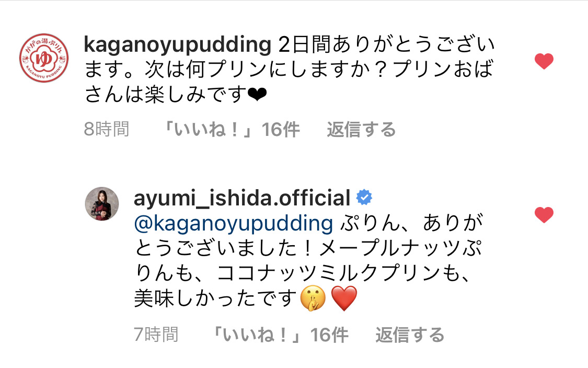Click the shushing face emoji
The width and height of the screenshot is (588, 368).
(313, 298)
